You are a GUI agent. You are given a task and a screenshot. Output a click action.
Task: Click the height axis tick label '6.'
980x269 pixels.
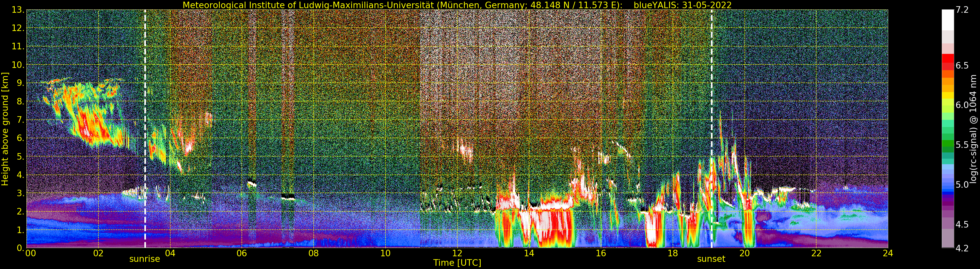click(20, 138)
